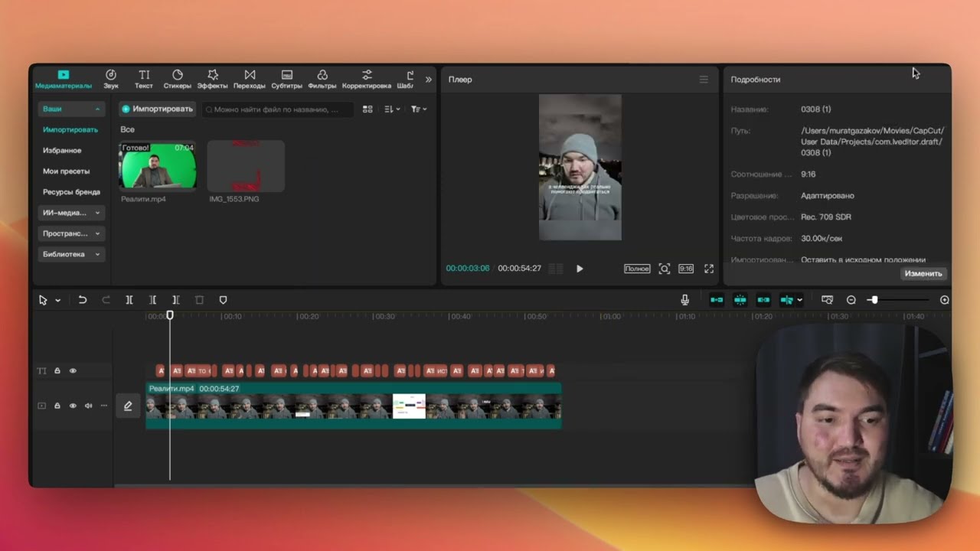This screenshot has width=980, height=551.
Task: Open the Субтитры tab
Action: [287, 79]
